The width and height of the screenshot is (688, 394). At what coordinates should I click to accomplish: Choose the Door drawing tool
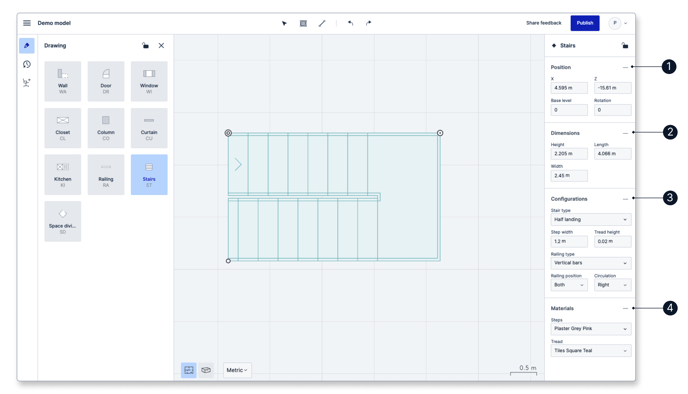(106, 81)
